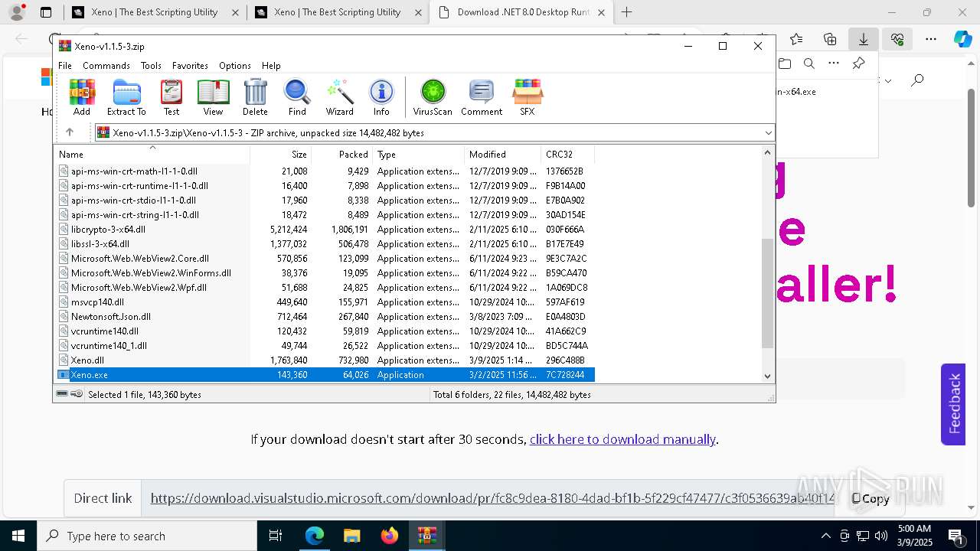The height and width of the screenshot is (551, 980).
Task: Open the View file tool
Action: [x=213, y=97]
